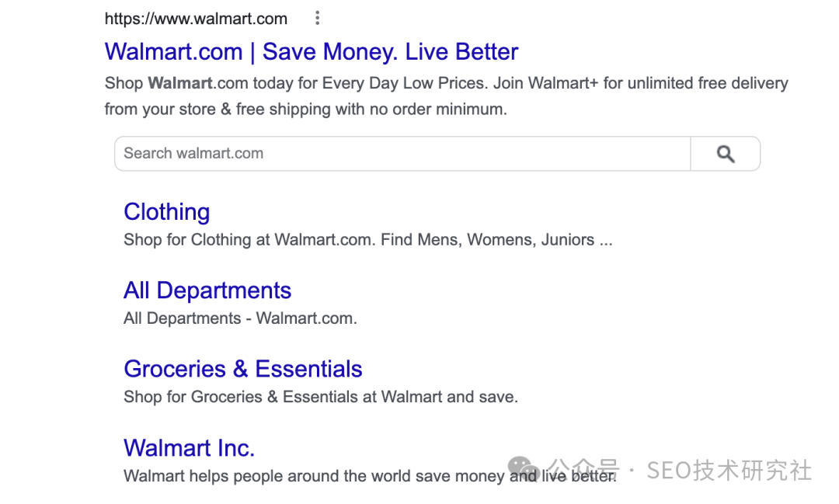Click the bold 'Walmart' word in the description

tap(180, 83)
